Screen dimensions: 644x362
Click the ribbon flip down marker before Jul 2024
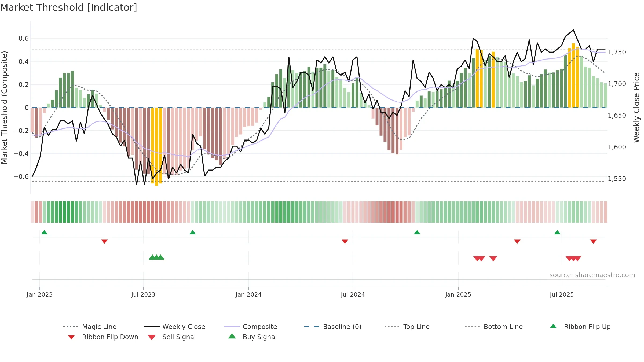click(x=345, y=242)
